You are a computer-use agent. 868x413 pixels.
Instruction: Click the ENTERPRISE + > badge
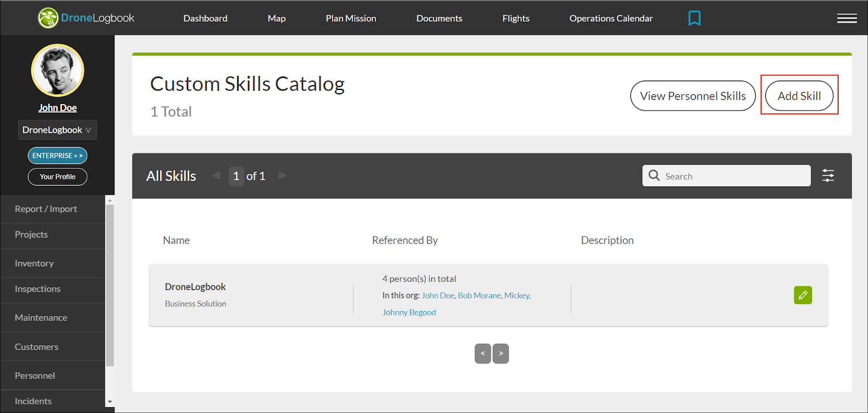click(x=58, y=156)
